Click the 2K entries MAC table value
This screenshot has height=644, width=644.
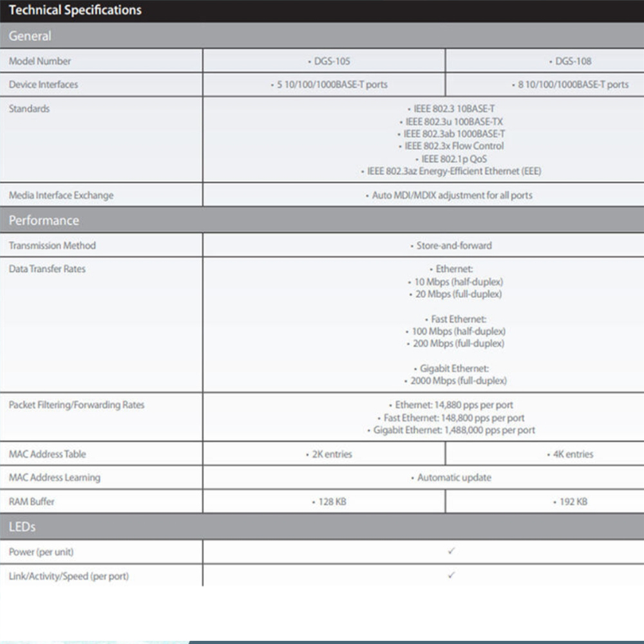coord(329,454)
